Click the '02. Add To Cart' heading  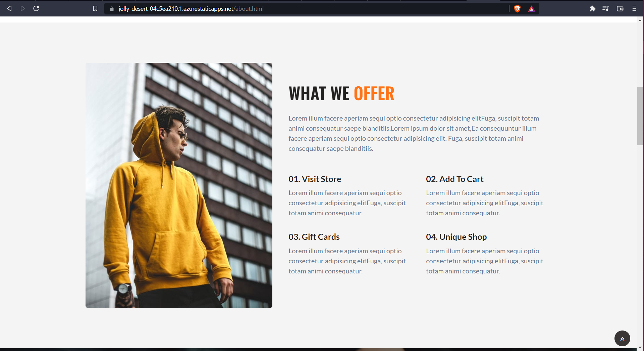[x=454, y=179]
